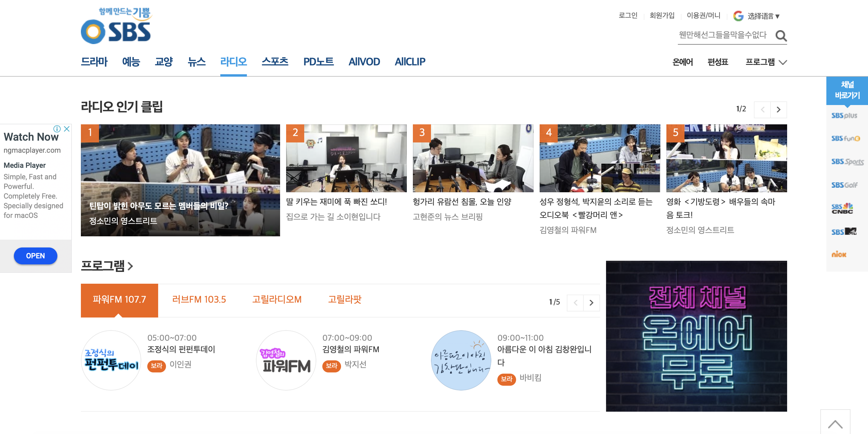
Task: Open 스포츠 menu
Action: 275,62
